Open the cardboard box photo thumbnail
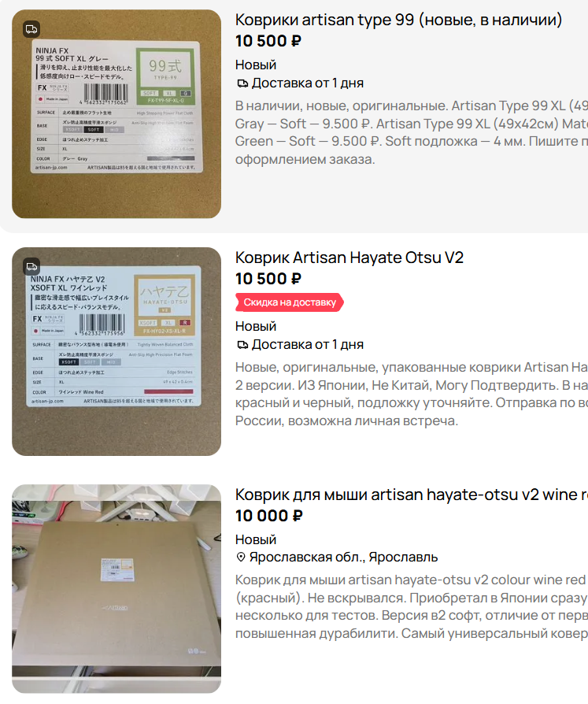Image resolution: width=588 pixels, height=704 pixels. point(116,588)
